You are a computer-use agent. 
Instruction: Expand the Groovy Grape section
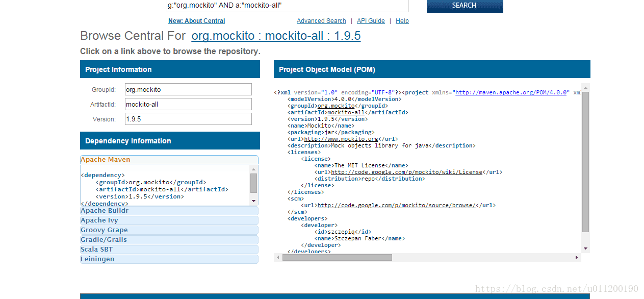pos(169,230)
